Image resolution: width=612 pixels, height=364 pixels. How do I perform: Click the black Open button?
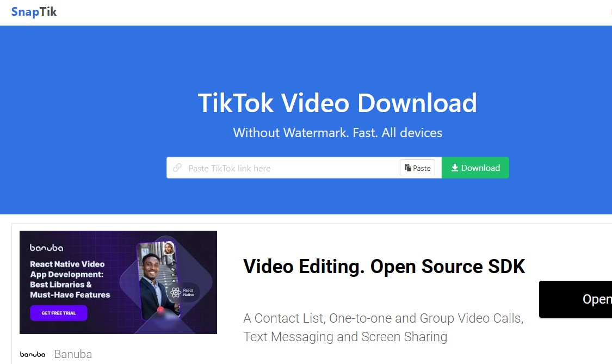tap(576, 299)
